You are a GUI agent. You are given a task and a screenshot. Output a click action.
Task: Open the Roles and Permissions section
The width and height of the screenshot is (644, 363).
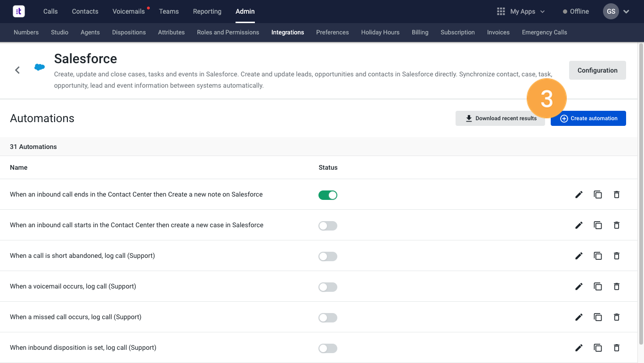click(228, 33)
